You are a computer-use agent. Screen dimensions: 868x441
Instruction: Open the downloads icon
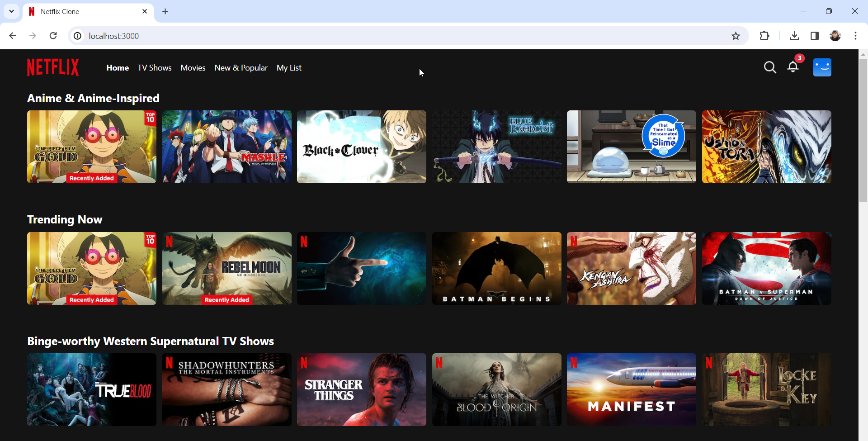[794, 36]
